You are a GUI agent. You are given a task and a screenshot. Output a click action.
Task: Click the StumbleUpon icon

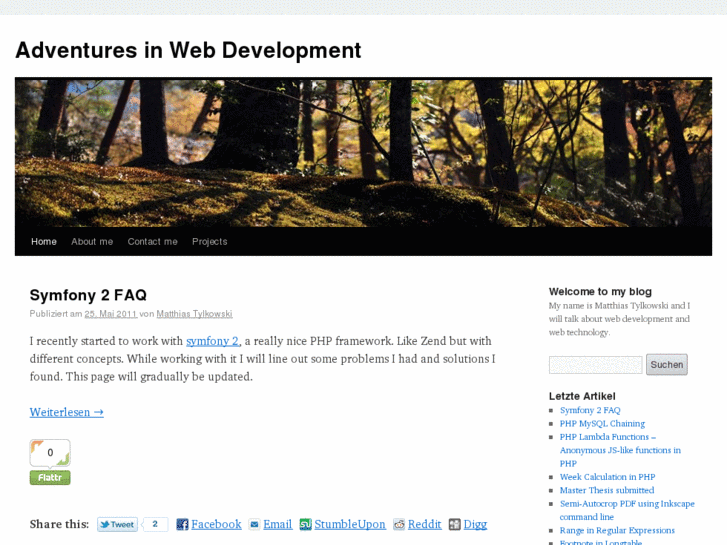pyautogui.click(x=305, y=524)
